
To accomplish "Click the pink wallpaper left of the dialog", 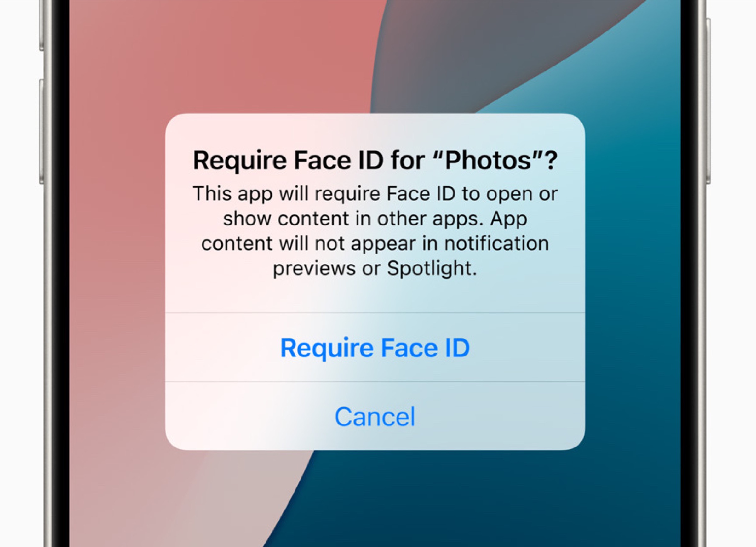I will point(117,233).
